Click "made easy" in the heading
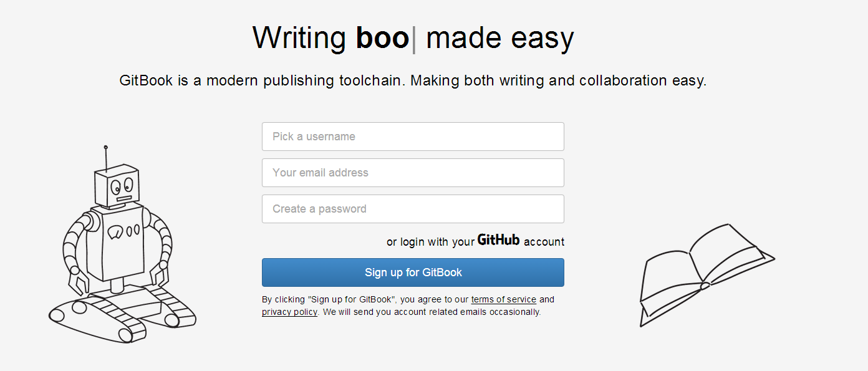Viewport: 868px width, 371px height. coord(499,38)
